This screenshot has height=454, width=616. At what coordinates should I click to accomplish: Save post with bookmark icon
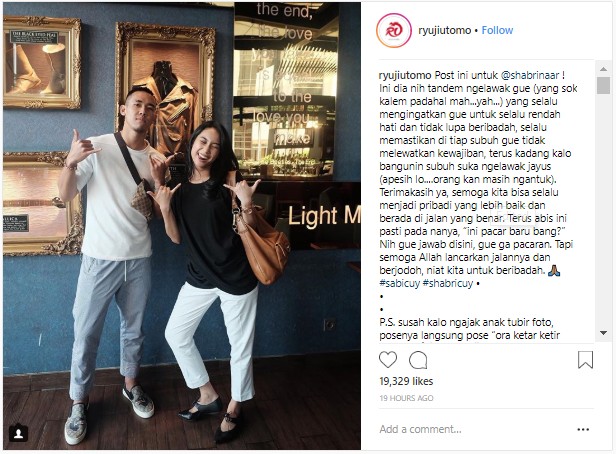click(x=585, y=360)
